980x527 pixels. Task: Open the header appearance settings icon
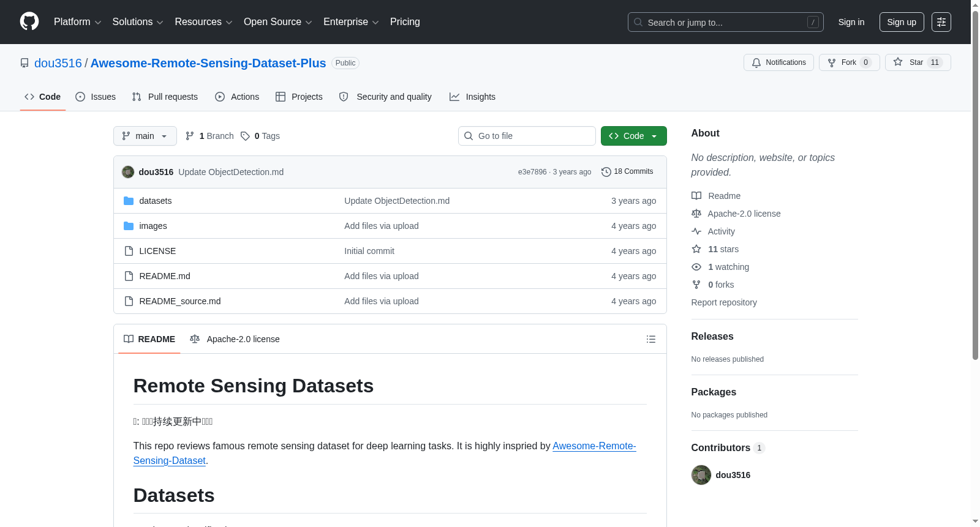point(941,22)
